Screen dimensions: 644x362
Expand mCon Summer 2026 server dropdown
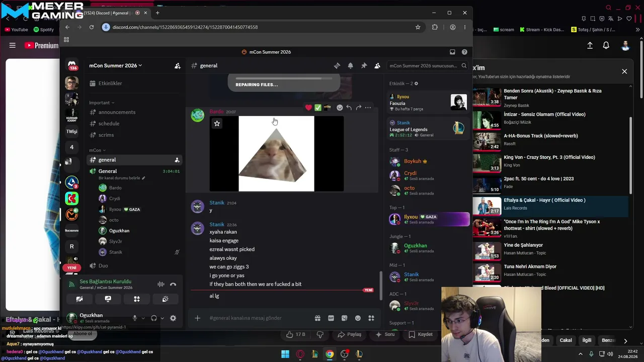[116, 65]
